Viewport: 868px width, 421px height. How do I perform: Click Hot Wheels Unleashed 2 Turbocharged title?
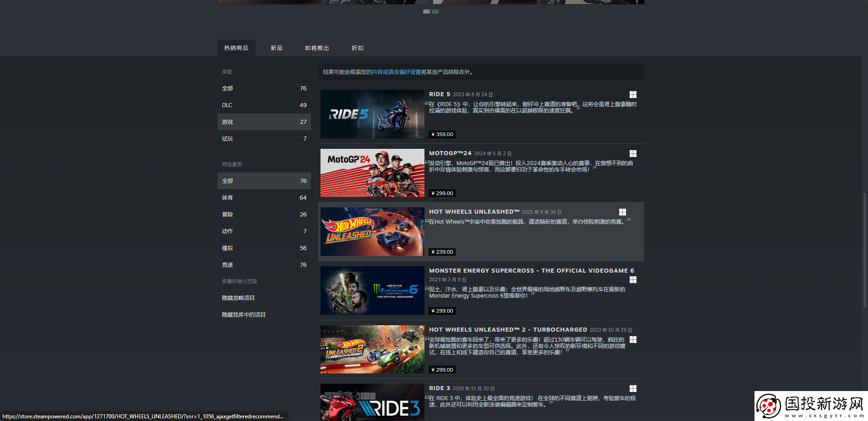coord(508,330)
